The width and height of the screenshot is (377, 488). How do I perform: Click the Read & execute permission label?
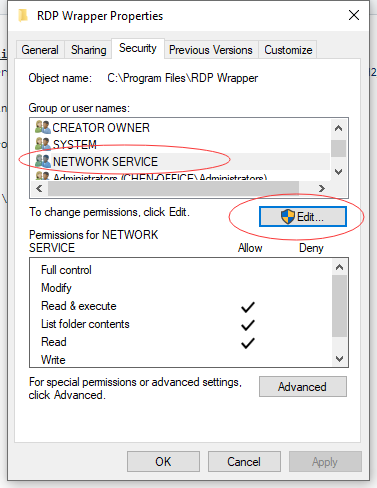[79, 306]
